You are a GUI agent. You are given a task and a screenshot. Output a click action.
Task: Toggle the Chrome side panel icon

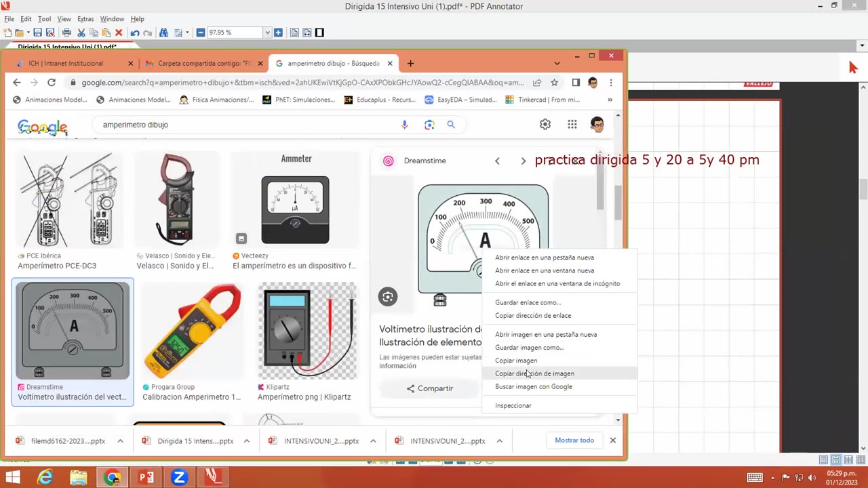click(x=576, y=83)
